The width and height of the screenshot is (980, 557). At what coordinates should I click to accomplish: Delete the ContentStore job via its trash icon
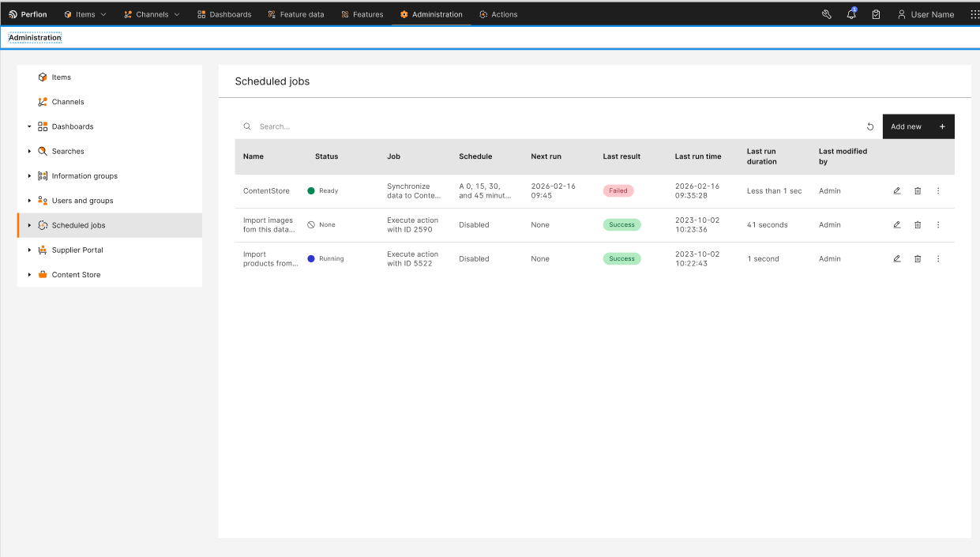point(918,190)
